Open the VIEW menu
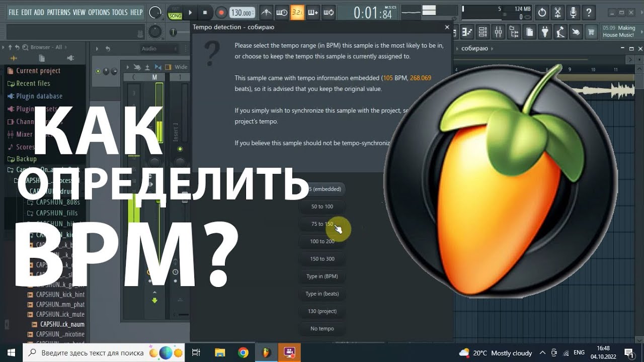The width and height of the screenshot is (644, 362). [x=79, y=12]
